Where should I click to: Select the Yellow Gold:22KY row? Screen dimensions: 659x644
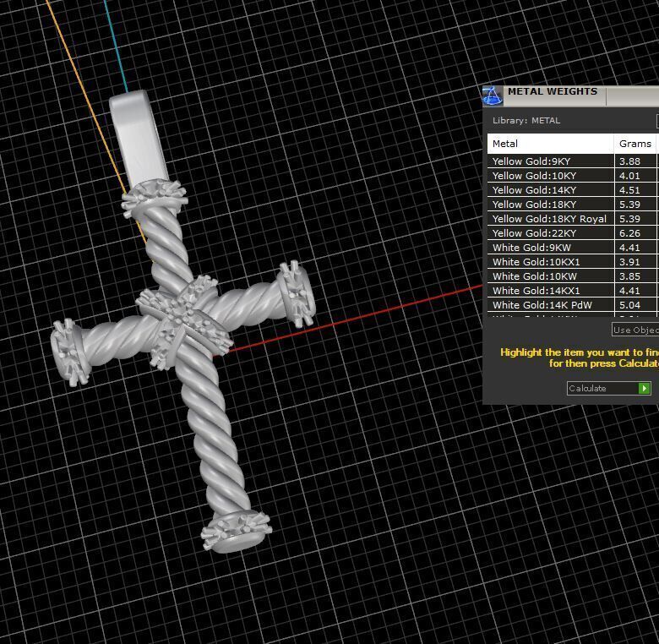tap(573, 233)
